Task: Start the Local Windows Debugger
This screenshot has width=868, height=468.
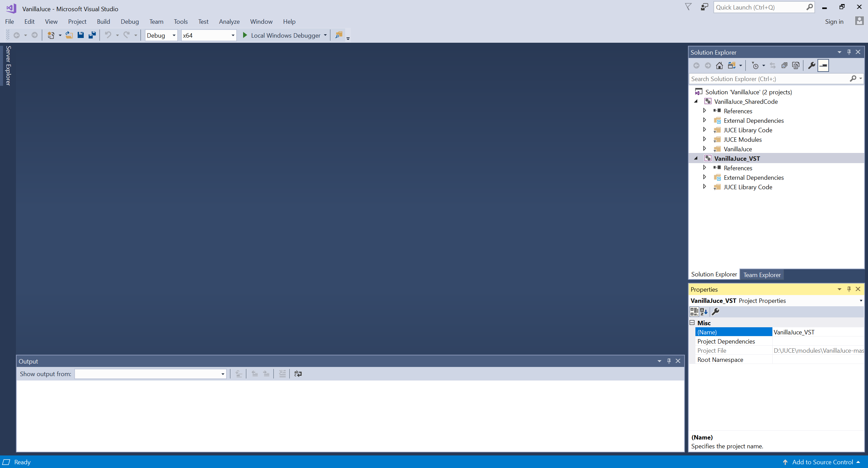Action: tap(281, 35)
